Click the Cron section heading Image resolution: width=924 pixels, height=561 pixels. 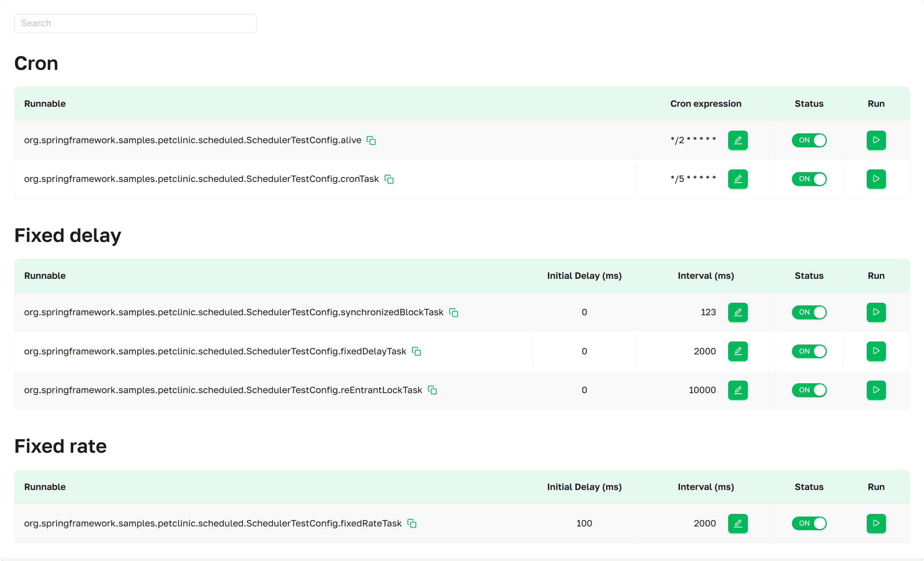pyautogui.click(x=36, y=63)
